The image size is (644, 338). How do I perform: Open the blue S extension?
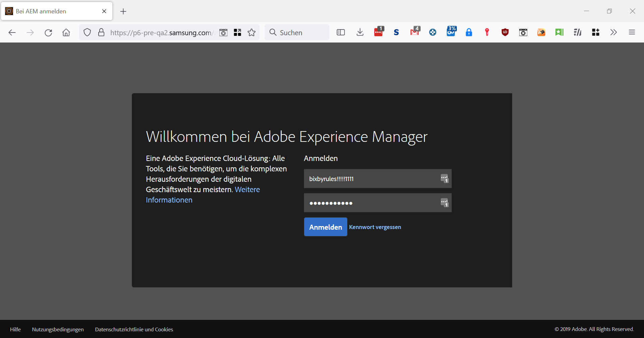coord(396,33)
